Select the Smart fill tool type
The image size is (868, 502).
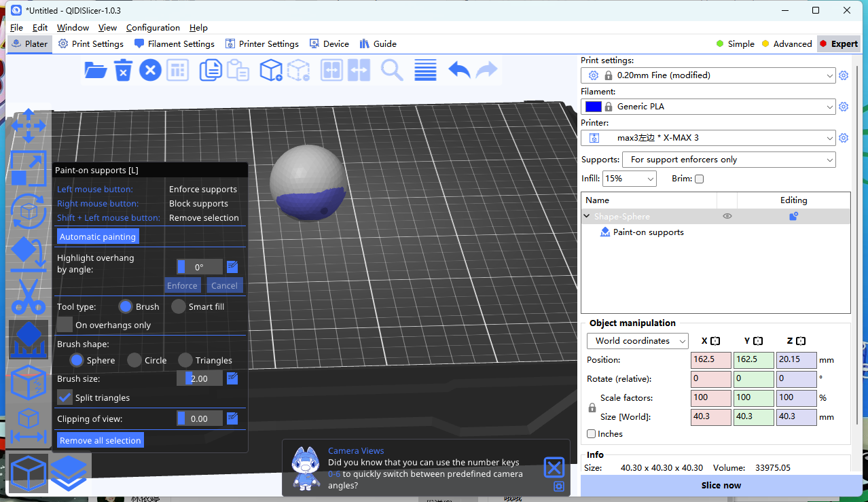179,306
